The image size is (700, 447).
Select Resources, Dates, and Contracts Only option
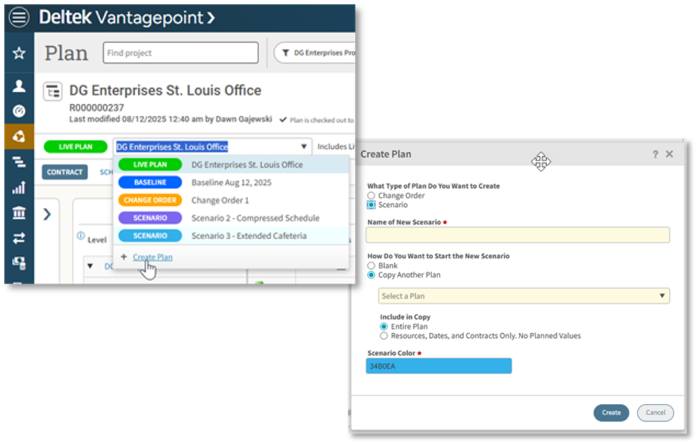pos(385,336)
